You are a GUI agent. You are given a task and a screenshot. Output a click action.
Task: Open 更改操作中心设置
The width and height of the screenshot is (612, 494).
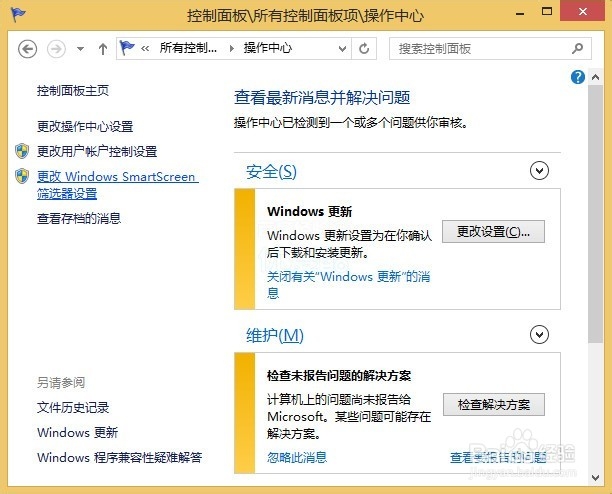click(x=85, y=126)
